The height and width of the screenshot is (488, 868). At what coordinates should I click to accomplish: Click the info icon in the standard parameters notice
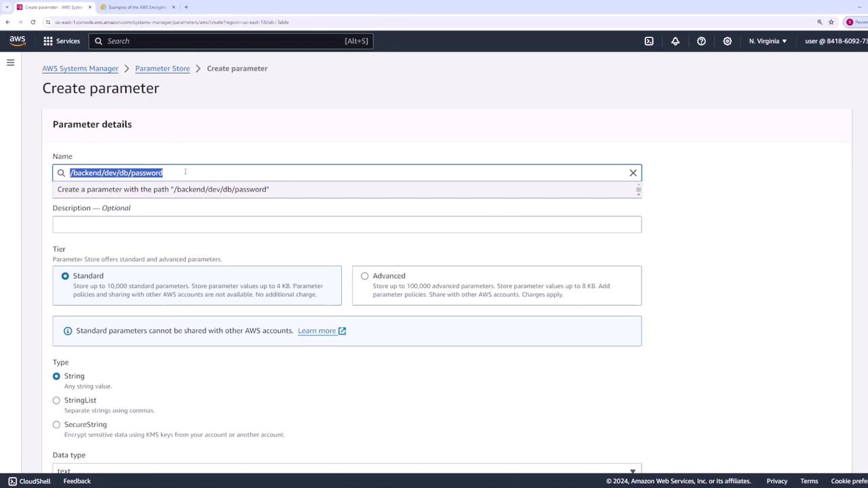point(68,331)
